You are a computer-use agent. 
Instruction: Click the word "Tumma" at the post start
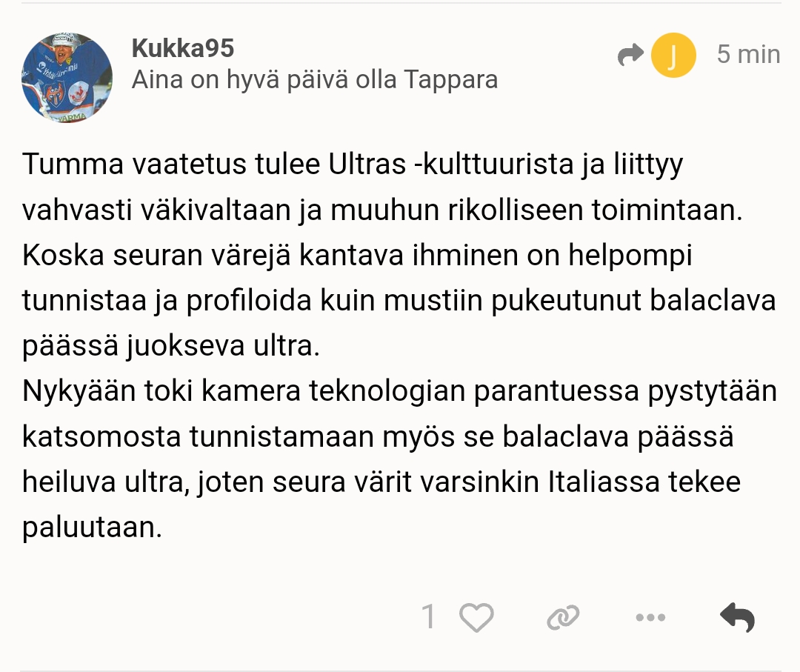click(64, 164)
